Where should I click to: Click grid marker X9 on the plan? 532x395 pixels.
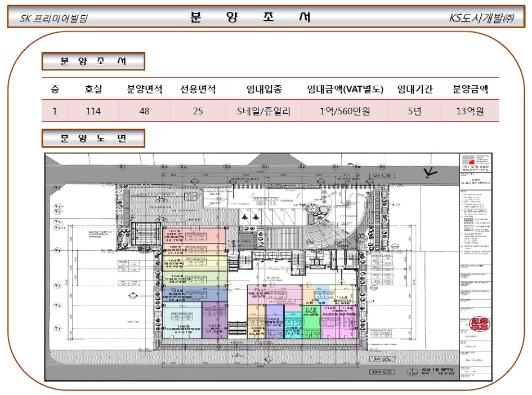[382, 167]
